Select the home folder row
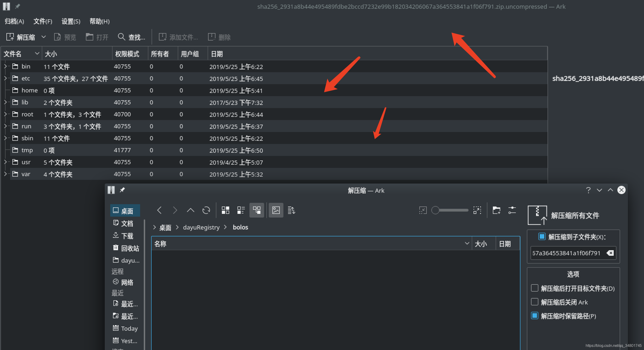 click(279, 90)
